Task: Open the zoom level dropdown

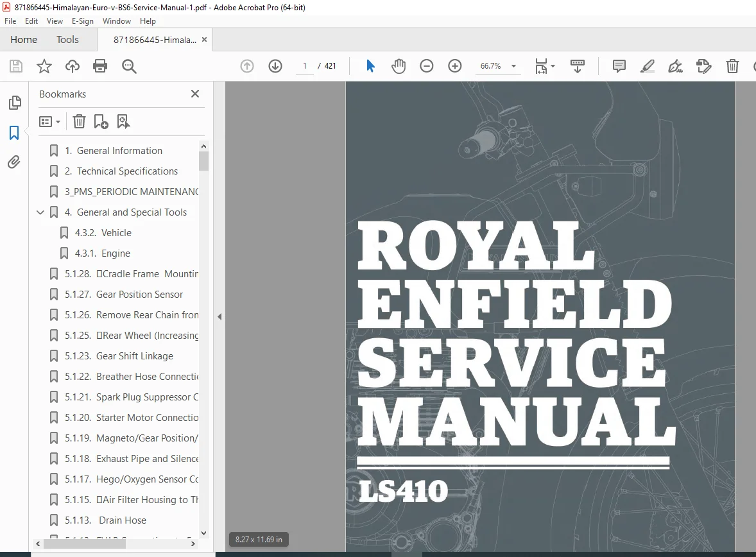Action: click(x=513, y=66)
